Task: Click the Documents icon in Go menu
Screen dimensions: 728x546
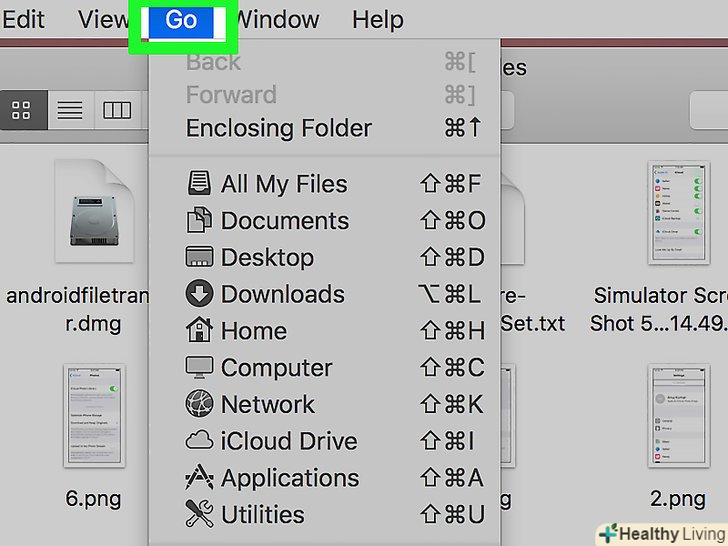Action: click(199, 220)
